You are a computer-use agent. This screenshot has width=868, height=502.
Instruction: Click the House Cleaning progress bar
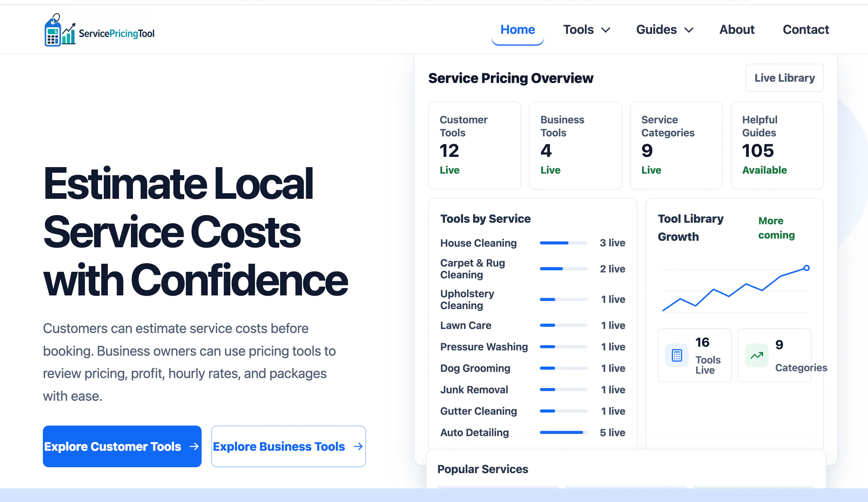tap(564, 243)
